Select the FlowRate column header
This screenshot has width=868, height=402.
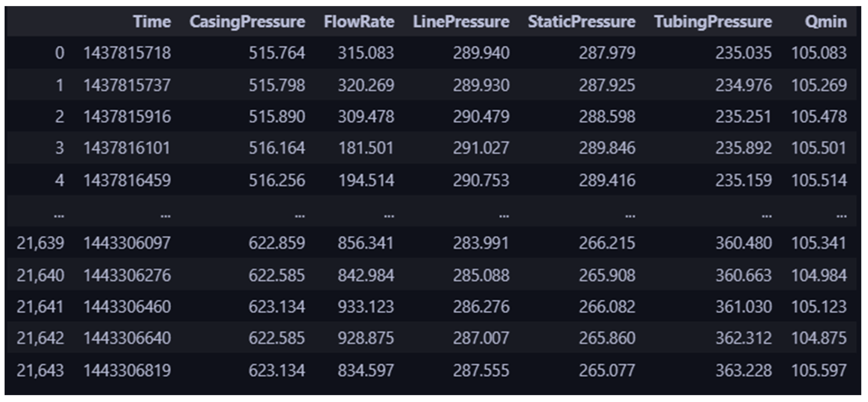coord(359,22)
